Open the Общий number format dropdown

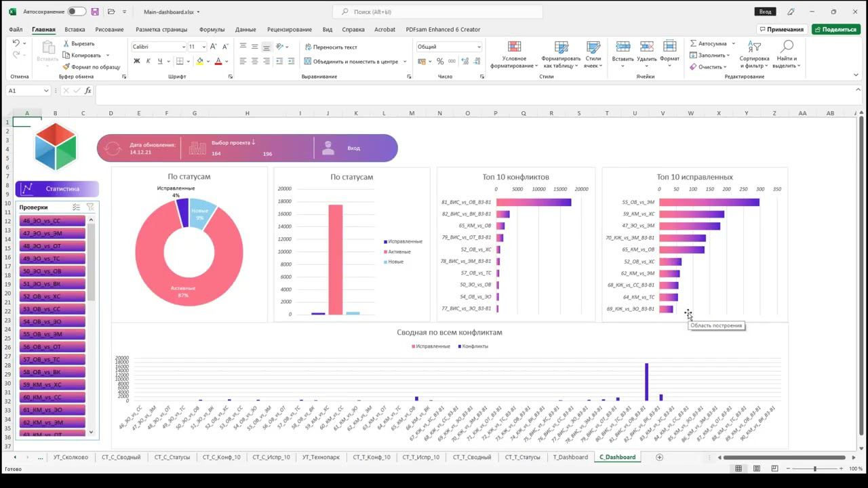(x=479, y=47)
